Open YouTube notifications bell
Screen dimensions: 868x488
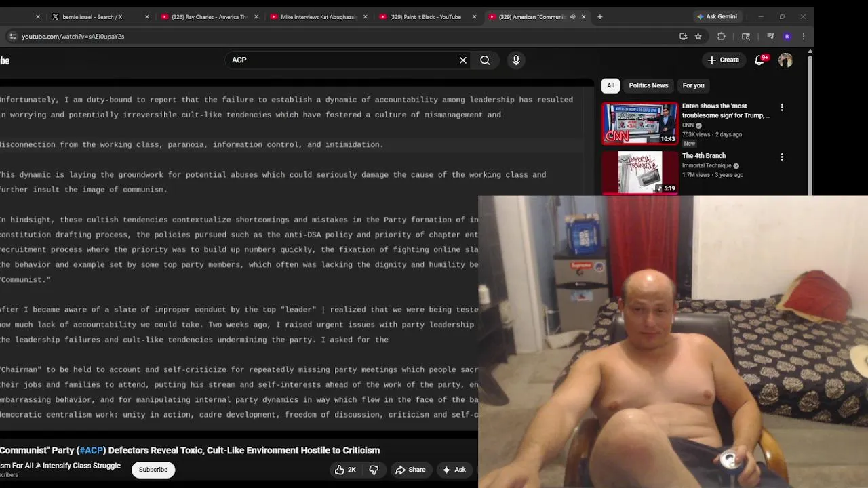(760, 60)
